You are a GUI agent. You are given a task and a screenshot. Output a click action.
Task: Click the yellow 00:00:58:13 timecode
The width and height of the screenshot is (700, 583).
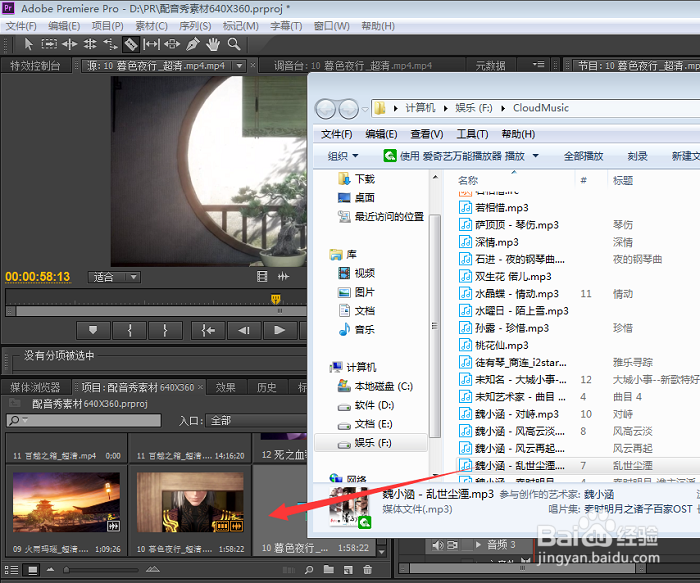pos(38,277)
